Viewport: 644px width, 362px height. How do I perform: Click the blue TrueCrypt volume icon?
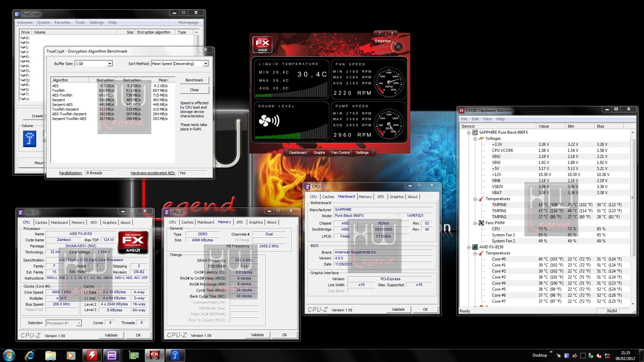(30, 138)
